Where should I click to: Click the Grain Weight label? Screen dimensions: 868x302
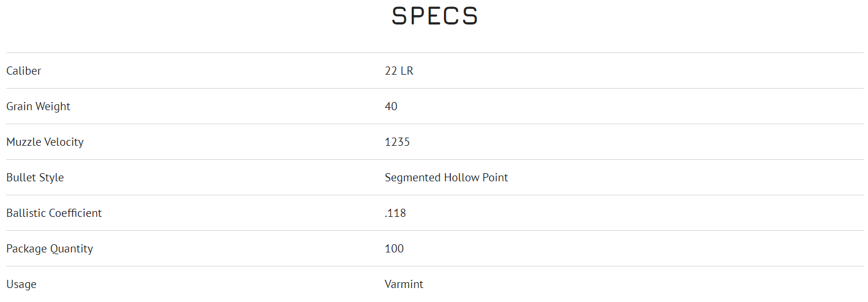point(38,107)
